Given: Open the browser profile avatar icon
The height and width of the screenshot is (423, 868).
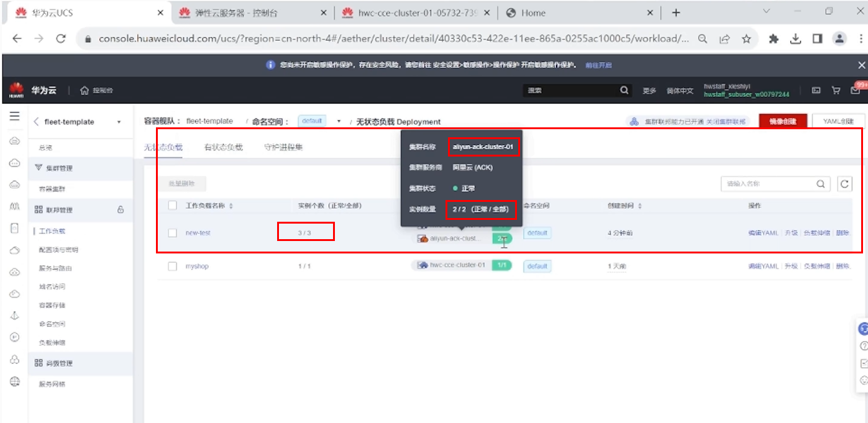Looking at the screenshot, I should click(839, 39).
